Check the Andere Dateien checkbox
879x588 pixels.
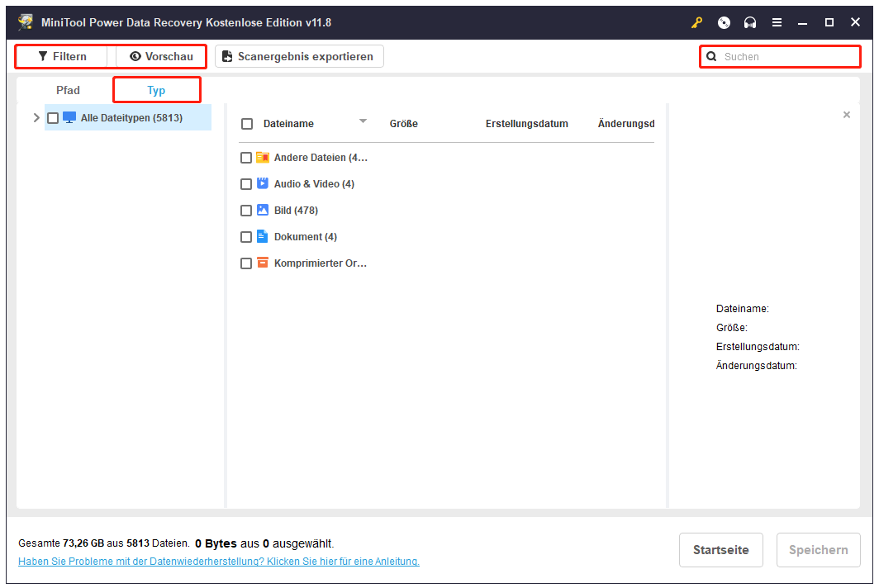point(245,158)
